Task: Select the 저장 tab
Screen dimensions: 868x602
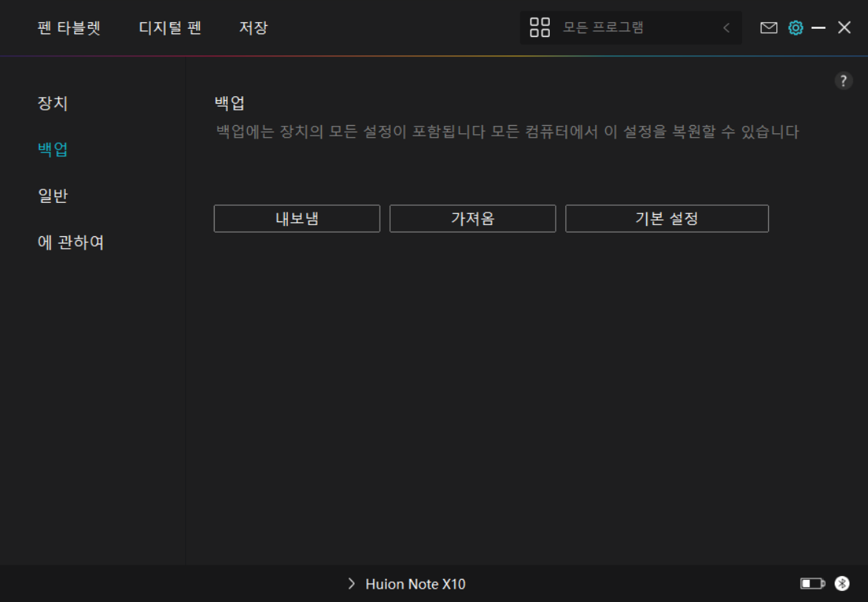Action: pos(253,28)
